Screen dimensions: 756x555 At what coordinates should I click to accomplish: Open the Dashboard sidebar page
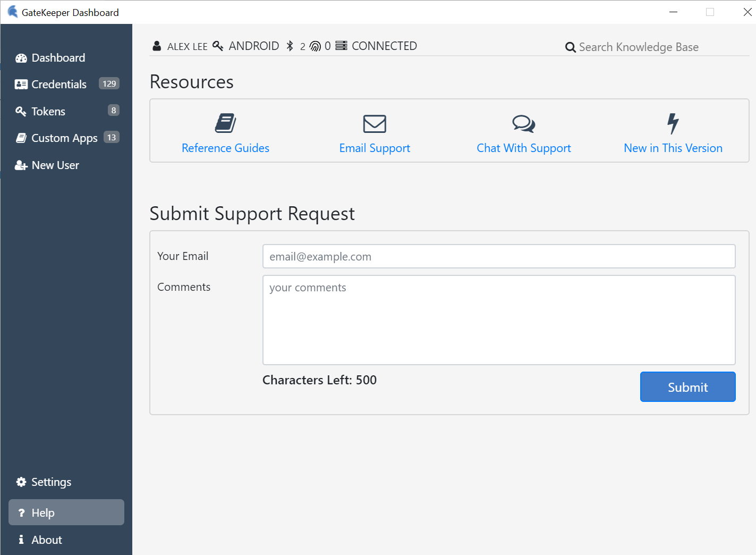coord(58,58)
